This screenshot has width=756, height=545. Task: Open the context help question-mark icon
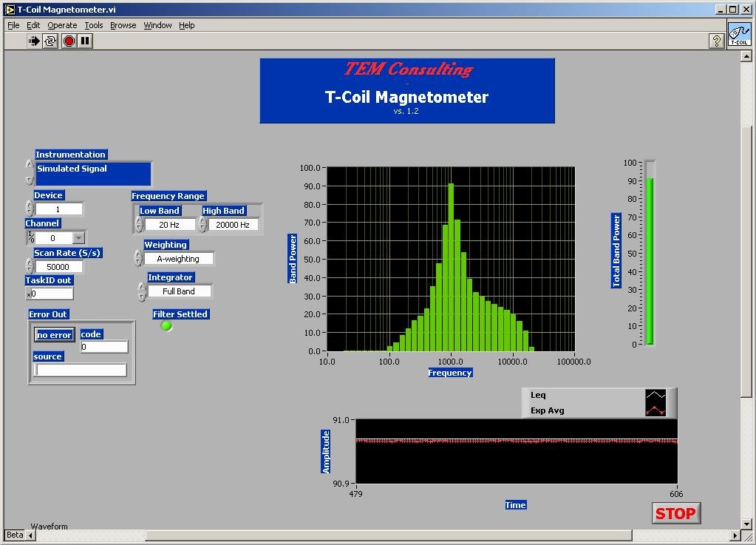pos(717,41)
